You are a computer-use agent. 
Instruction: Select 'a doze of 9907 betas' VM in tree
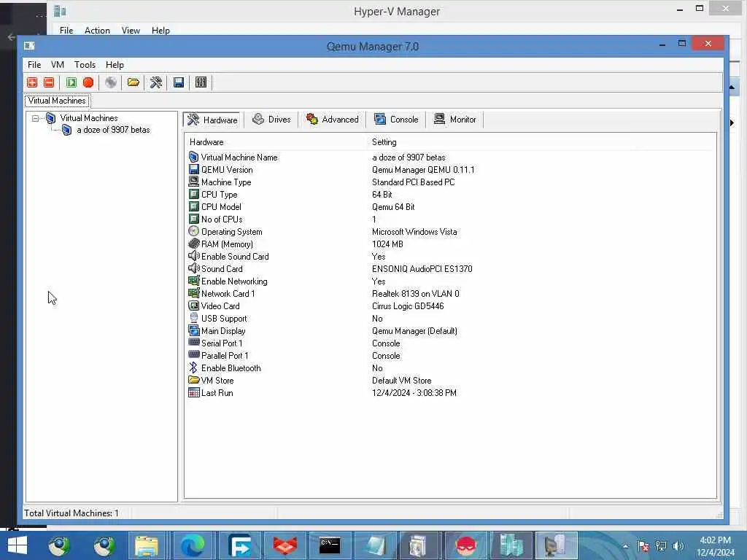[x=113, y=130]
